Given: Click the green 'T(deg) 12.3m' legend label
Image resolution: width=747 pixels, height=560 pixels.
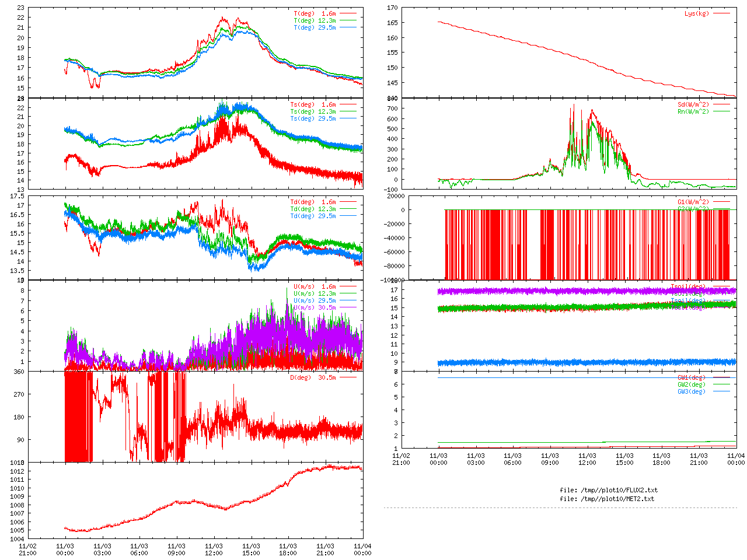Looking at the screenshot, I should (315, 20).
